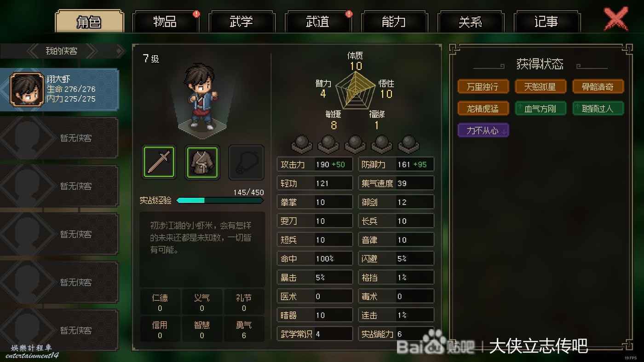
Task: Click left arrow beside 我的侠客
Action: (34, 51)
